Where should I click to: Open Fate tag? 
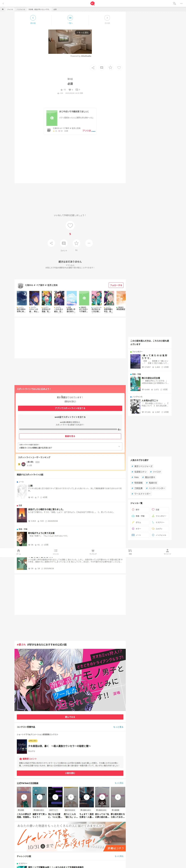click(x=135, y=477)
